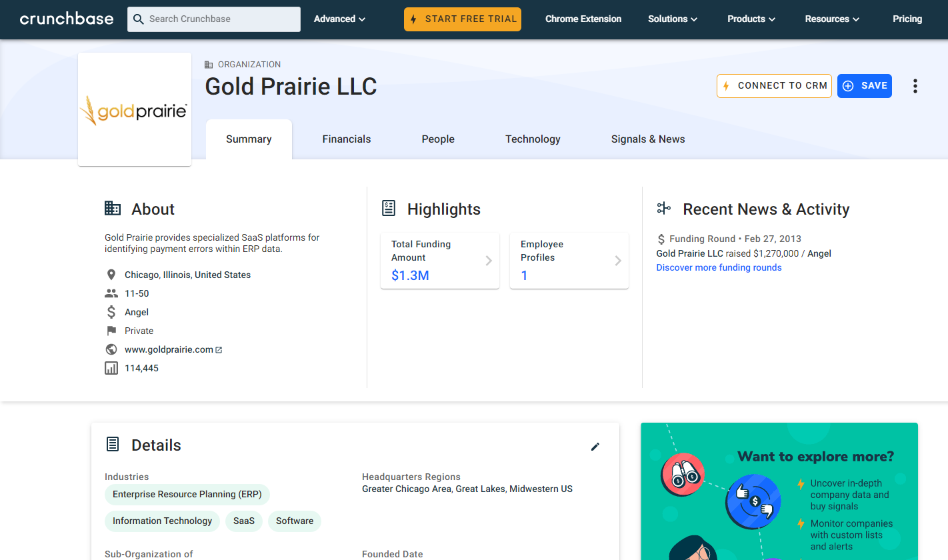Screen dimensions: 948x560
Task: Click the Crunchbase logo icon
Action: tap(67, 19)
